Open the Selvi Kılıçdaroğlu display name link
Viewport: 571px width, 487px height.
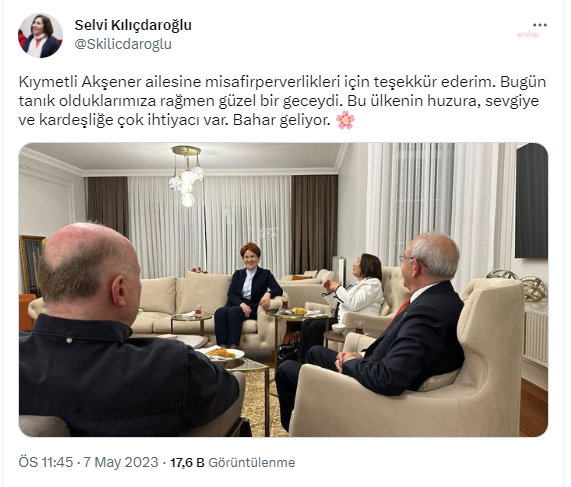[x=133, y=25]
